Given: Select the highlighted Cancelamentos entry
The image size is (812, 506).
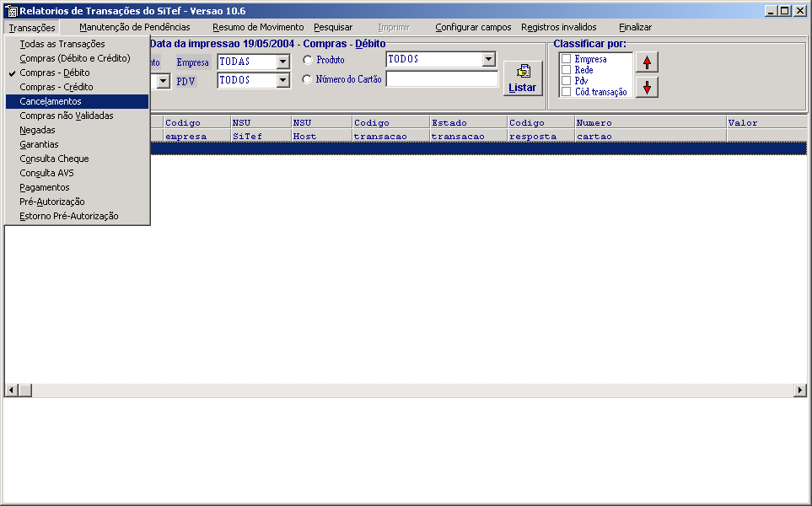Looking at the screenshot, I should coord(78,101).
